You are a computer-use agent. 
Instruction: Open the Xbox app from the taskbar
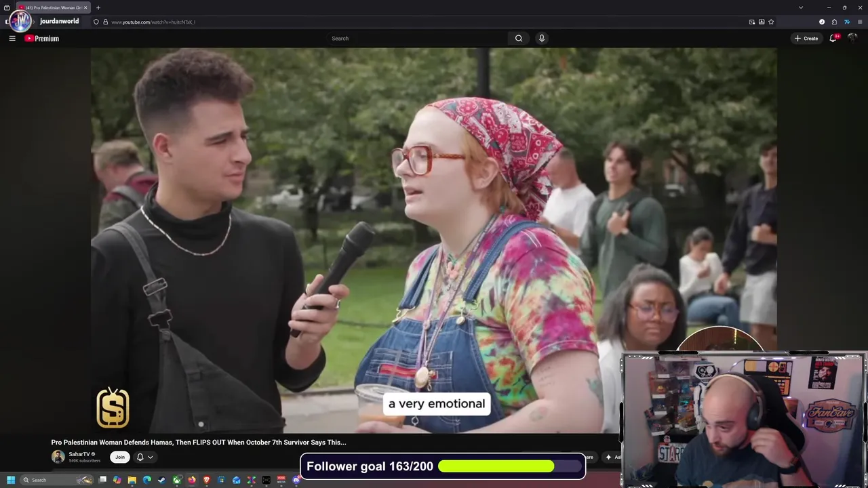(177, 480)
